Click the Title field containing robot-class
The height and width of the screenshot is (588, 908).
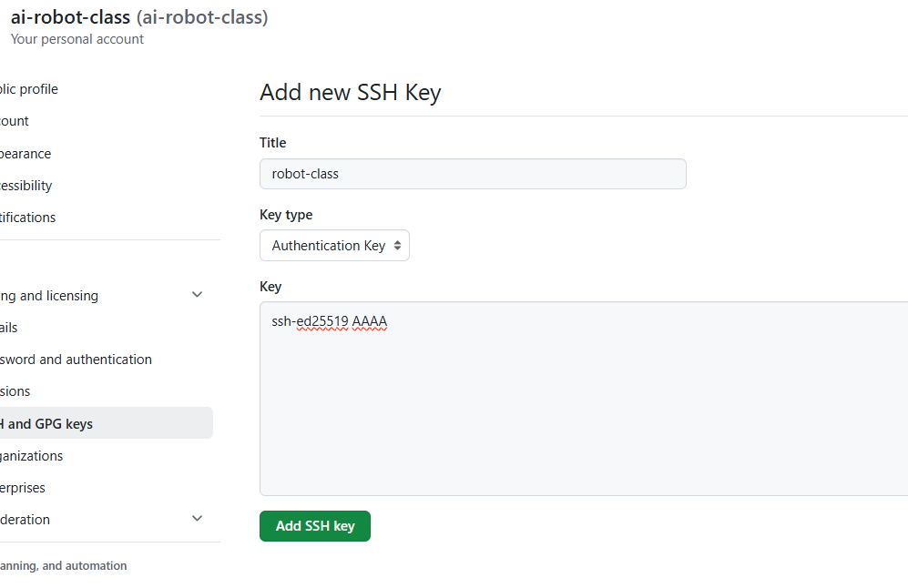472,173
